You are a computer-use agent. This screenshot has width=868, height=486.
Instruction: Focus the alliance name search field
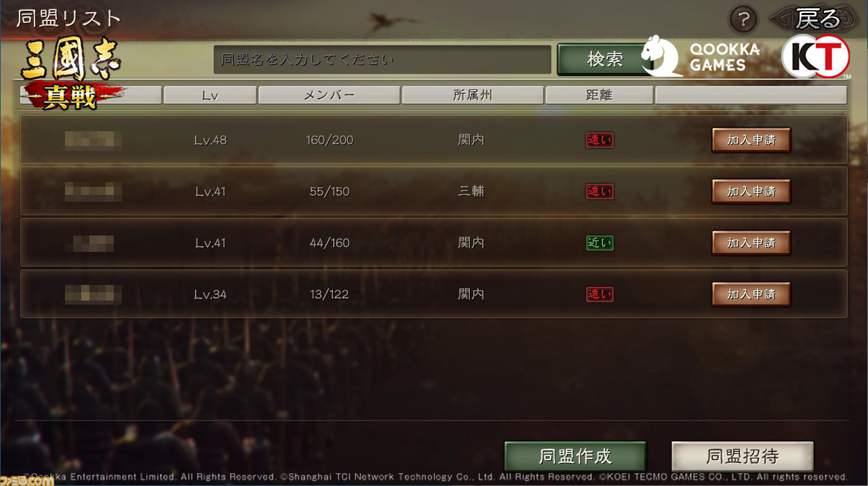382,60
